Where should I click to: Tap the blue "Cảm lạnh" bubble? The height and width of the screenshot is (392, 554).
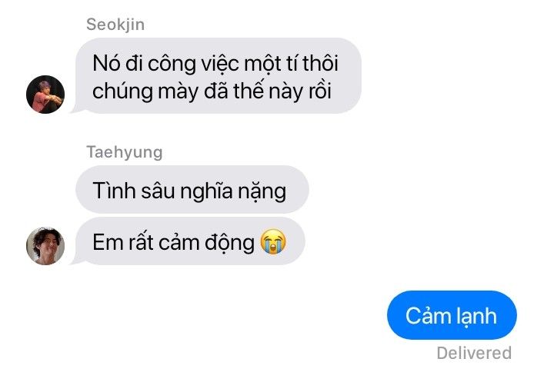452,315
